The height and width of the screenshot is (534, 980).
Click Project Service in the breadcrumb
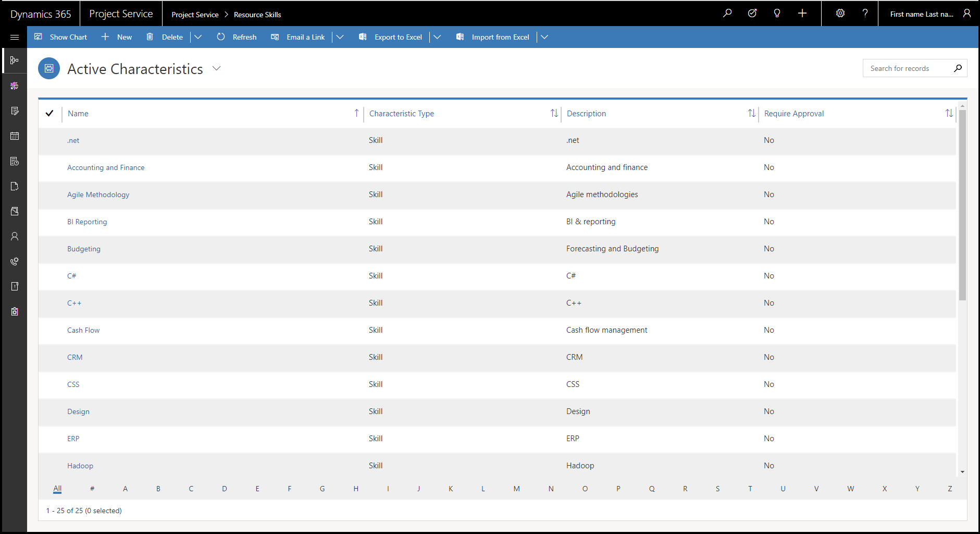[195, 15]
